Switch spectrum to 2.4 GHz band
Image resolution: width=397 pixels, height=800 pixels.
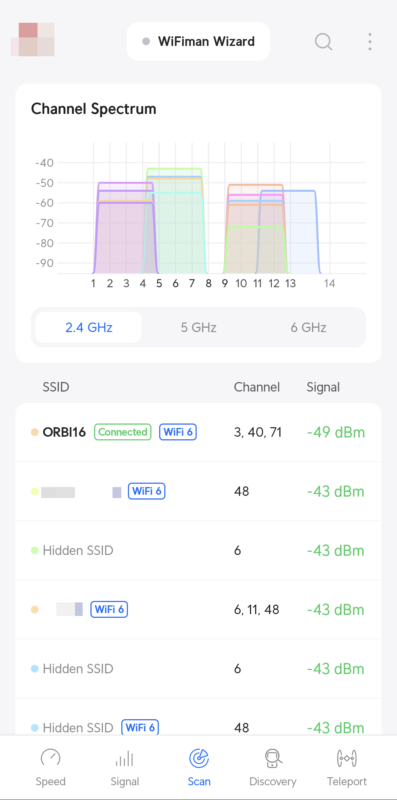(x=89, y=327)
